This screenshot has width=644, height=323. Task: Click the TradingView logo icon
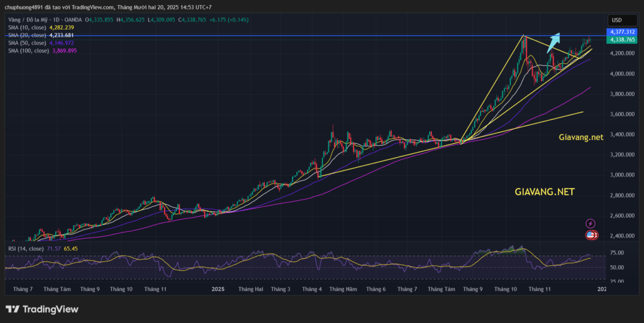(x=13, y=309)
